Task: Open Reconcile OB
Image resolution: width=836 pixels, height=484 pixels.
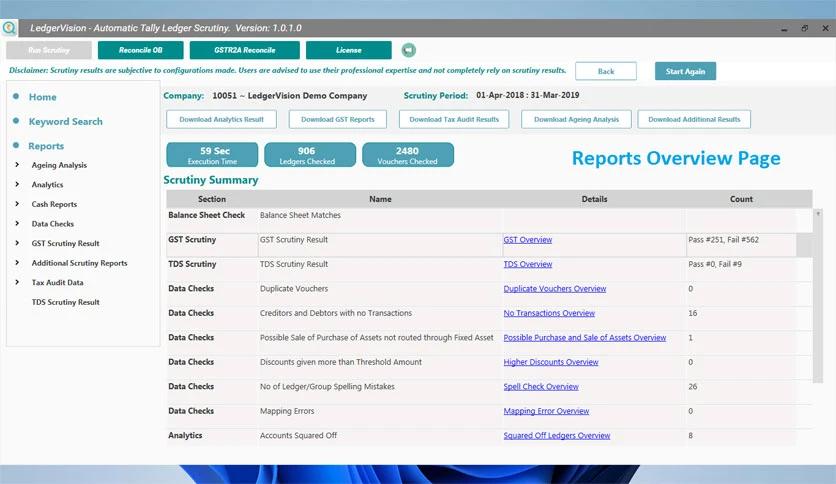Action: pos(141,50)
